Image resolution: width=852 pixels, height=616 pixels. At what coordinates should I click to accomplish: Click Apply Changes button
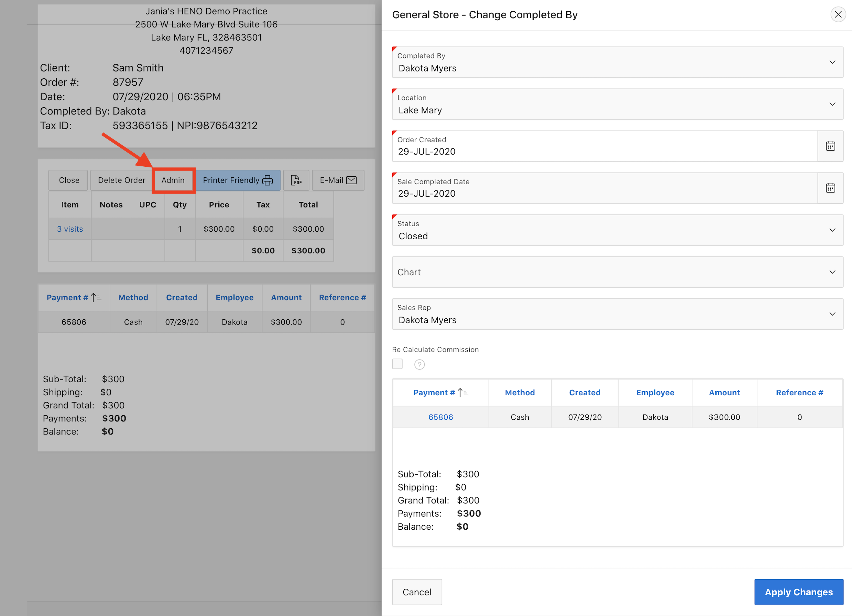click(798, 592)
